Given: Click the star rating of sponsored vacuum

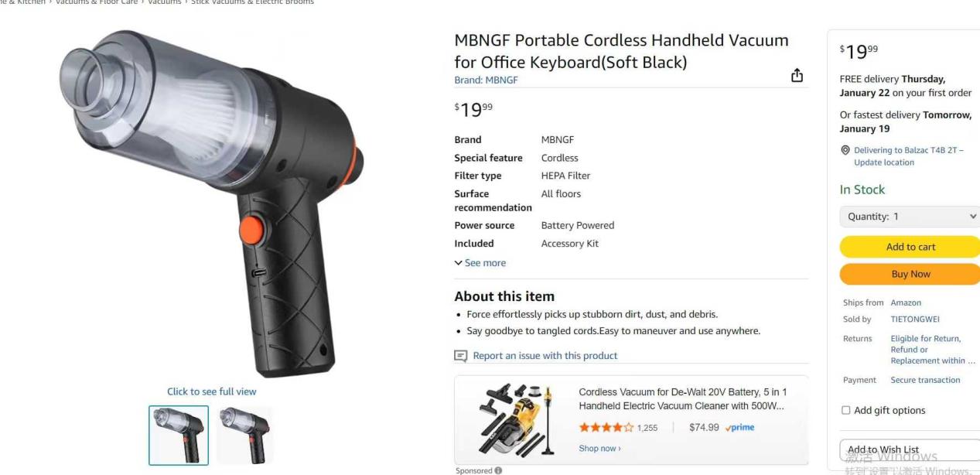Looking at the screenshot, I should 606,428.
